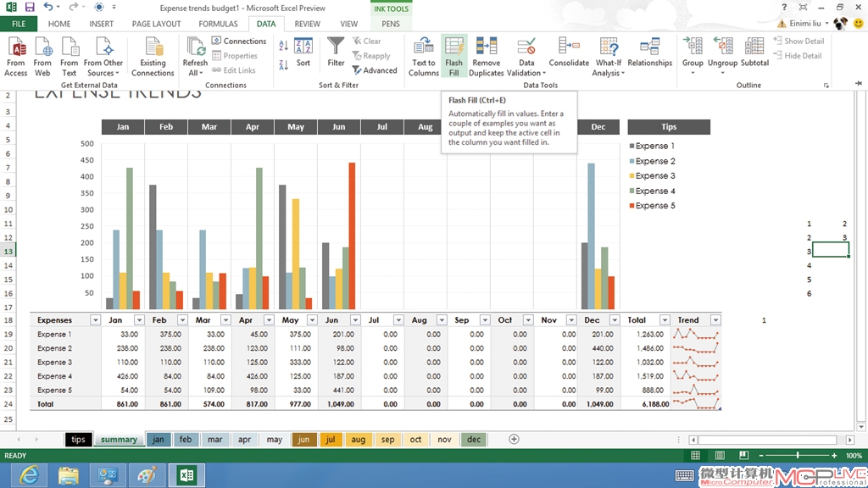Zoom in with the plus button
The height and width of the screenshot is (488, 868).
(x=834, y=455)
